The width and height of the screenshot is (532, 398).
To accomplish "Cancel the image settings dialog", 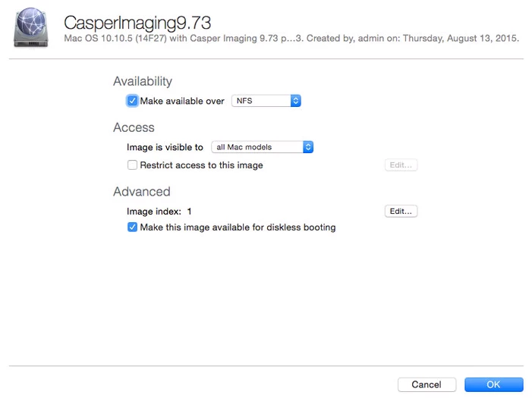I will tap(427, 384).
